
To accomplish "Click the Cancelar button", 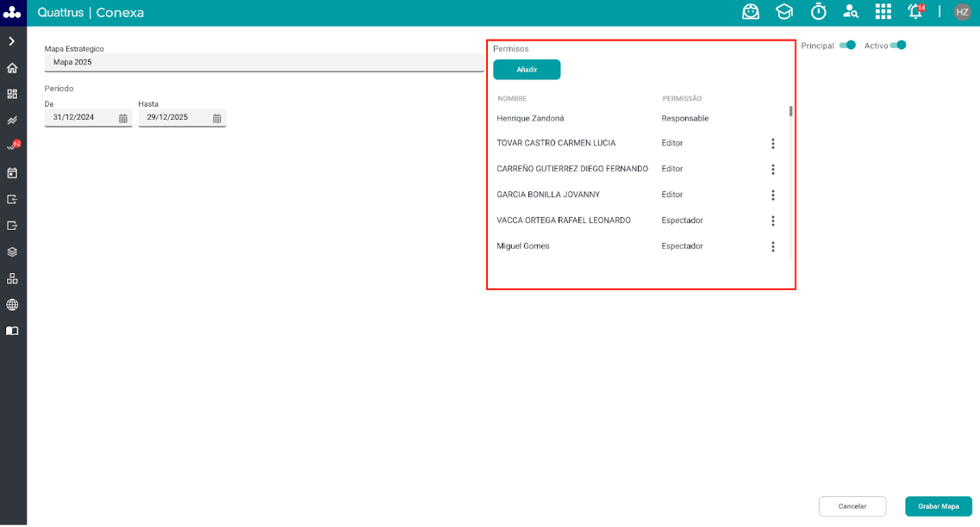I will pyautogui.click(x=852, y=506).
